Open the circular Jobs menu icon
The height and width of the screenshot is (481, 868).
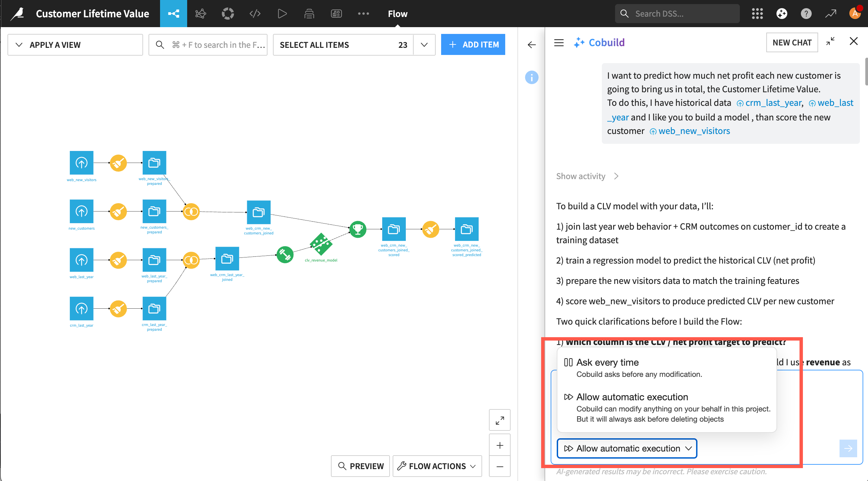point(228,14)
